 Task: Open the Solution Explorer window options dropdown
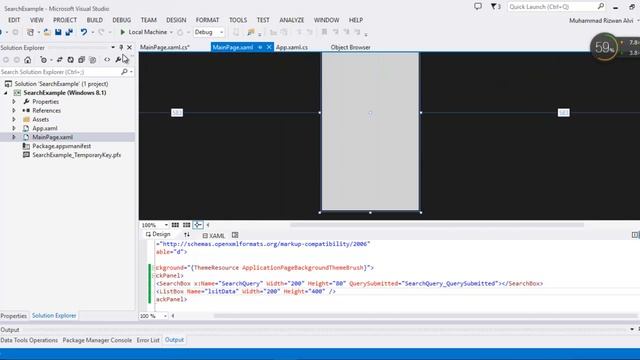(x=113, y=48)
